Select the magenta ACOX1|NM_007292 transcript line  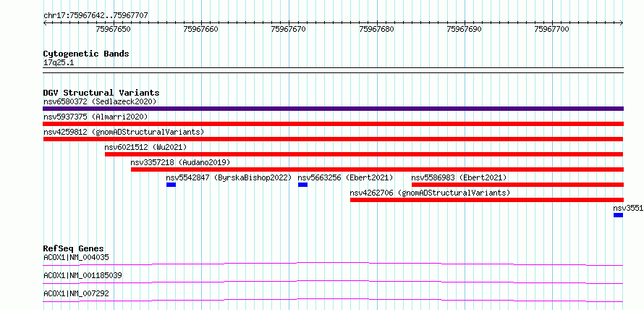[333, 300]
